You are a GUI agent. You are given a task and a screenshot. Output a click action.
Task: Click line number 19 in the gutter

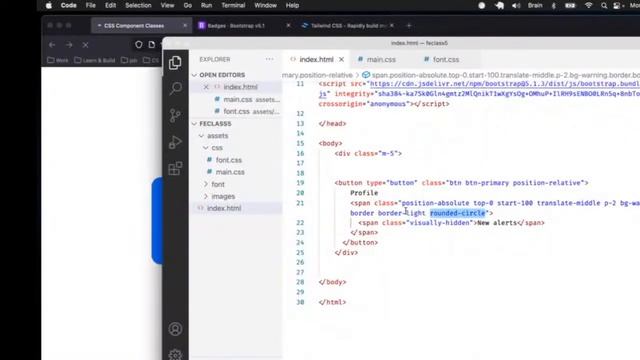pos(300,183)
